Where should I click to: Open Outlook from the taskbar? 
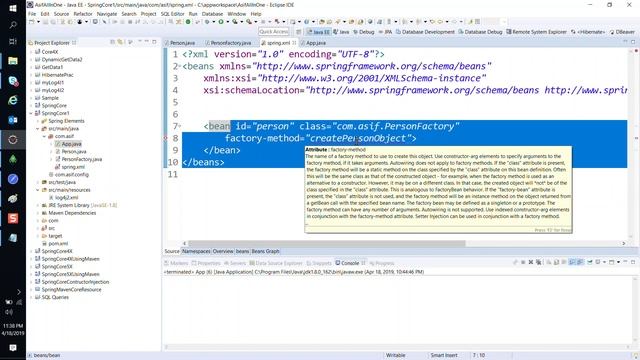point(13,120)
